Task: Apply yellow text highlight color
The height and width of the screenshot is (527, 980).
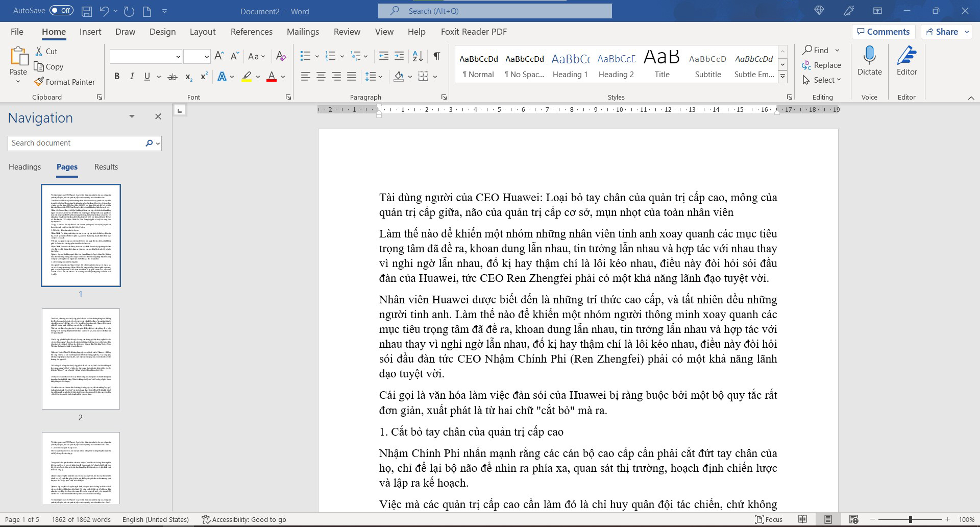Action: click(247, 77)
